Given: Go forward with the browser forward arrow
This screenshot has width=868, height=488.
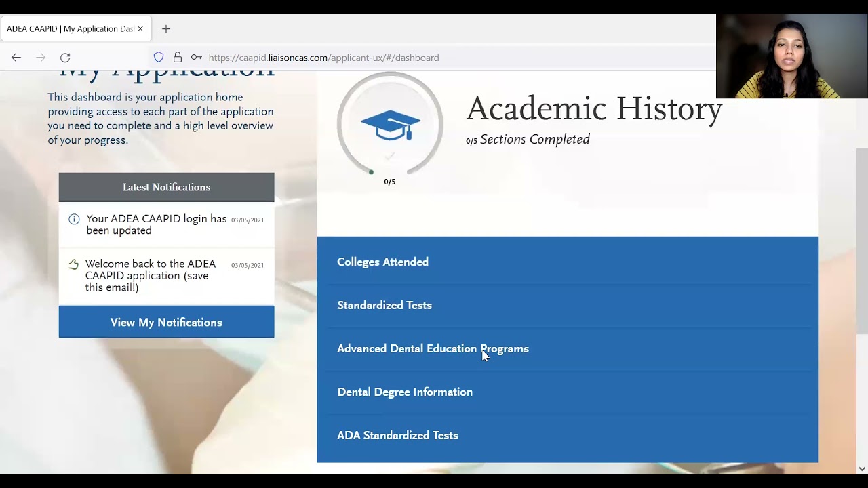Looking at the screenshot, I should coord(41,58).
